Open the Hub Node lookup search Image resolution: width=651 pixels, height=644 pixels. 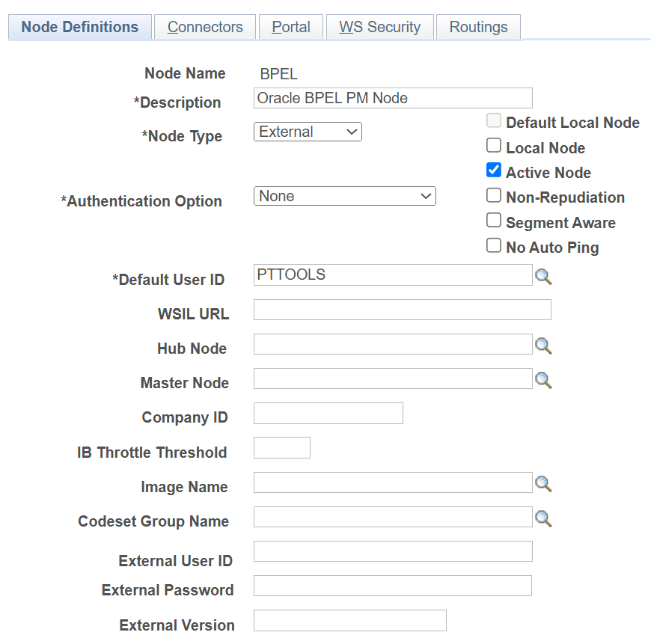(x=544, y=346)
